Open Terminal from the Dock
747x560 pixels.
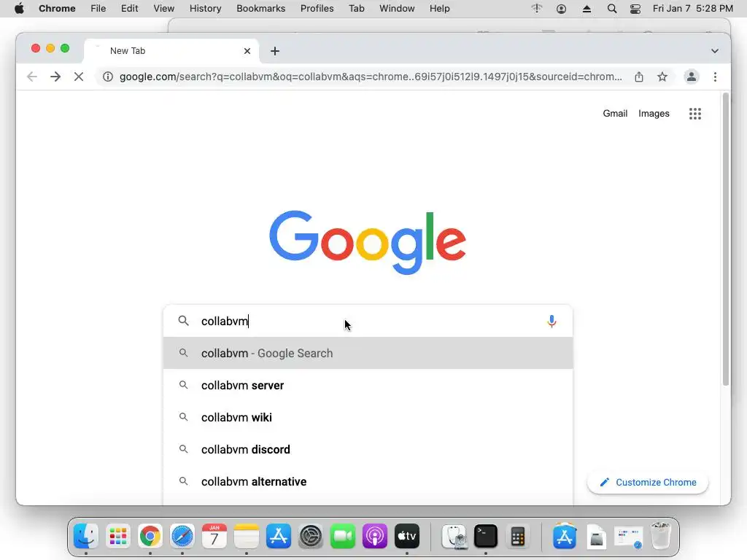pos(485,536)
